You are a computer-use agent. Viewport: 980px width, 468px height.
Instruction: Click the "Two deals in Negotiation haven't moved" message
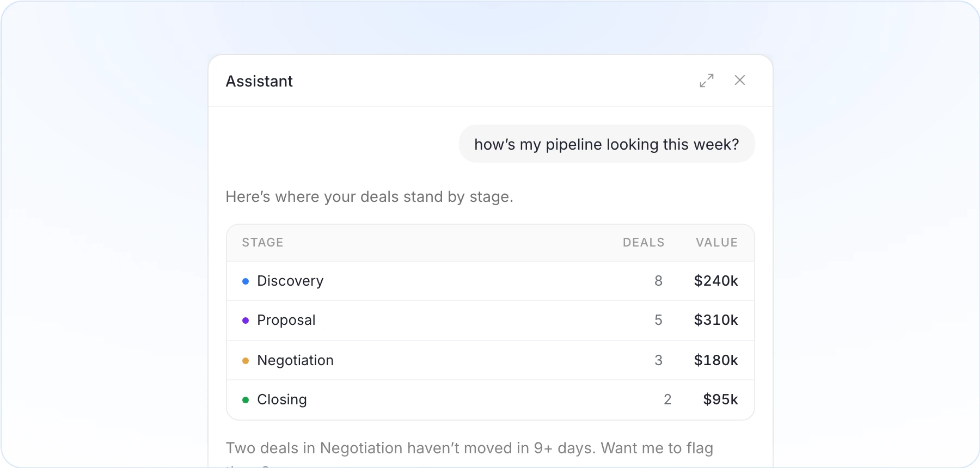(x=469, y=455)
